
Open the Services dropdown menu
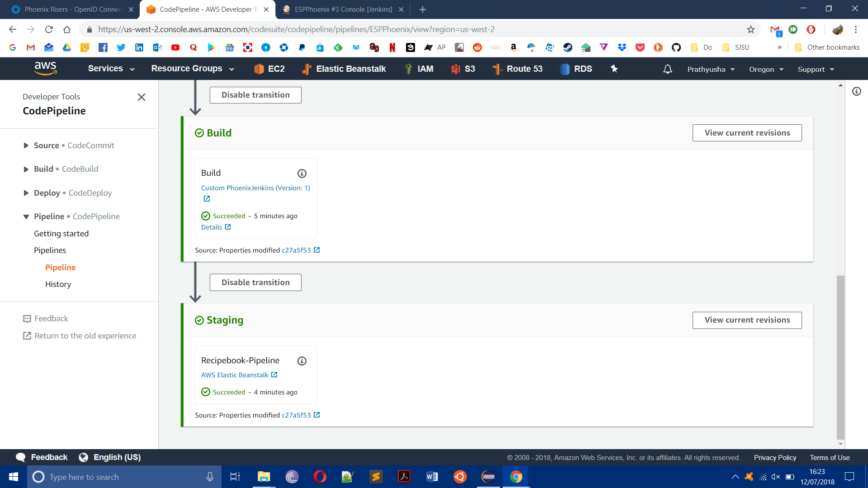(x=111, y=69)
